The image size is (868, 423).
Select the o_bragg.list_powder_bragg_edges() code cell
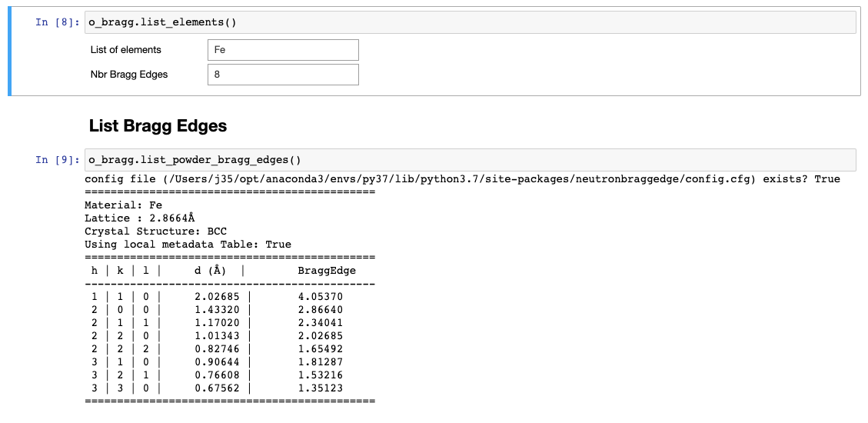[470, 160]
